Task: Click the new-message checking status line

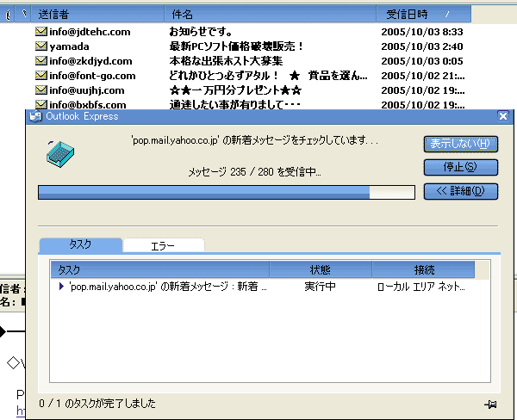Action: pyautogui.click(x=254, y=140)
